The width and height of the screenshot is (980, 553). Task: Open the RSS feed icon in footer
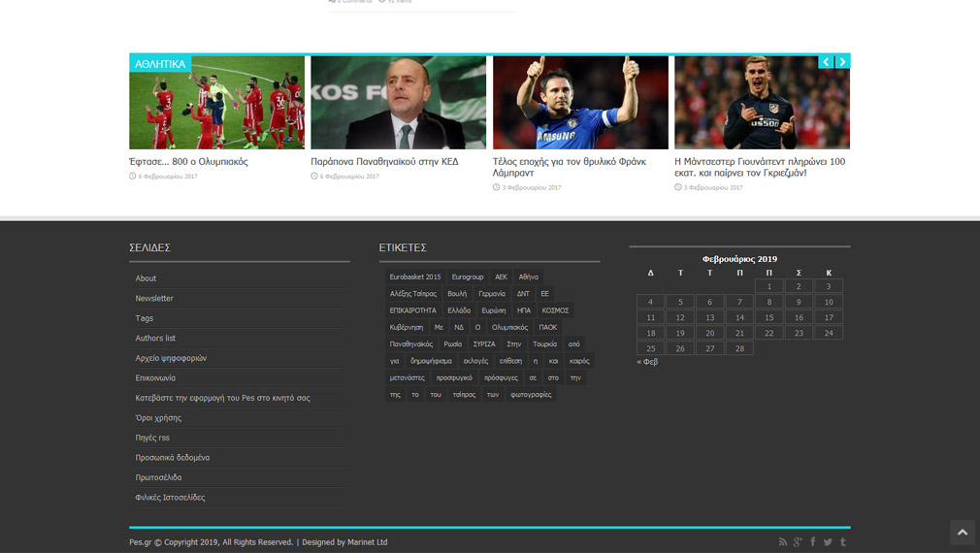click(782, 541)
